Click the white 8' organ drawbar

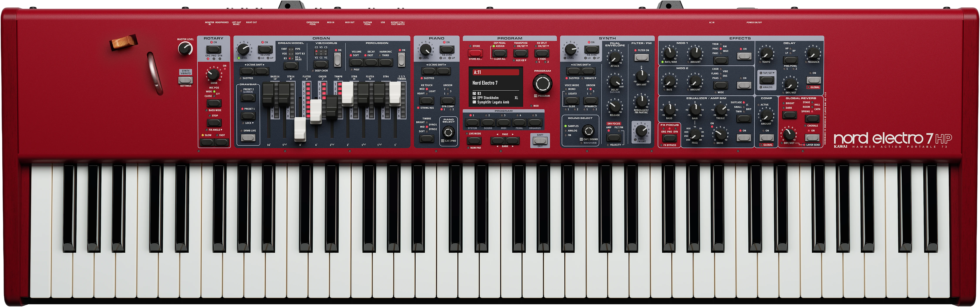[300, 129]
